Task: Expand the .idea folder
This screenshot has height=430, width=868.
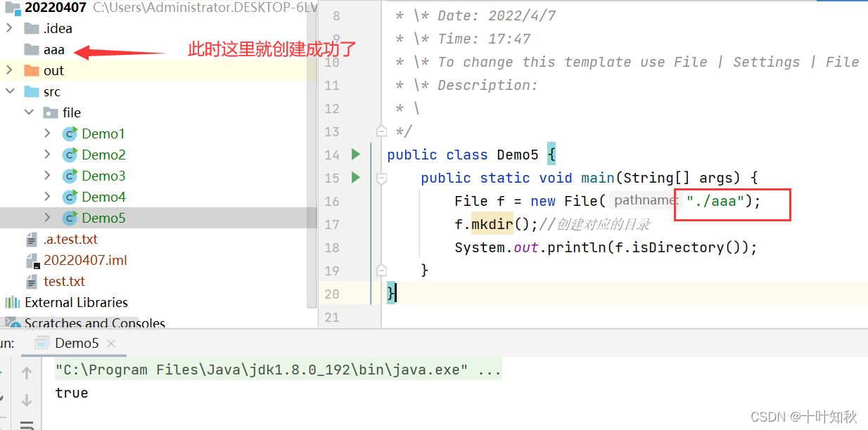Action: tap(9, 28)
